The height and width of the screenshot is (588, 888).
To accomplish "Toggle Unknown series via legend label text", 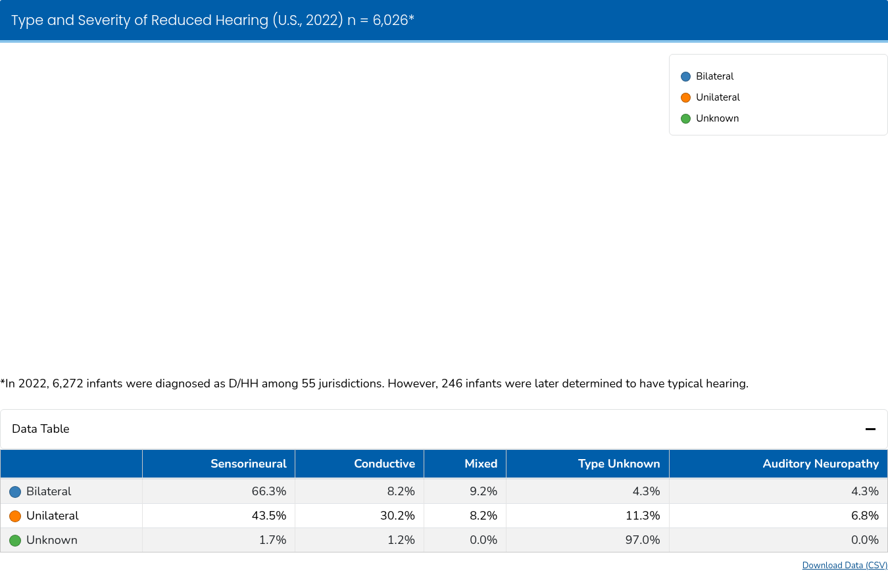I will [717, 118].
